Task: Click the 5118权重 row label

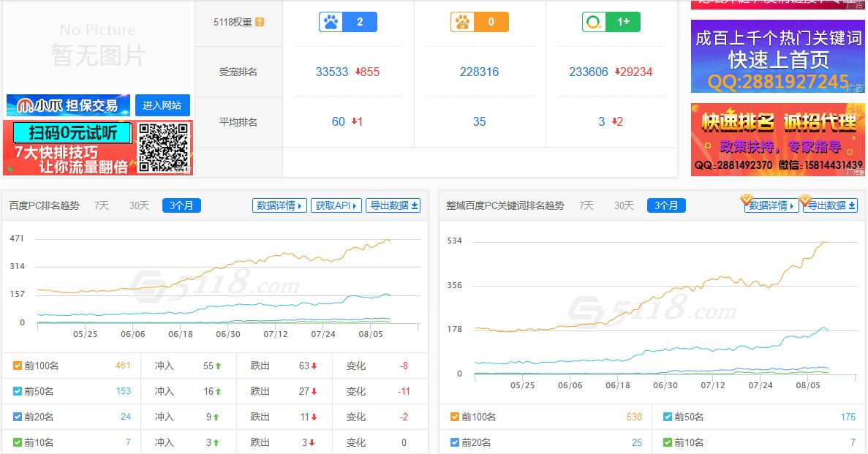Action: point(233,22)
